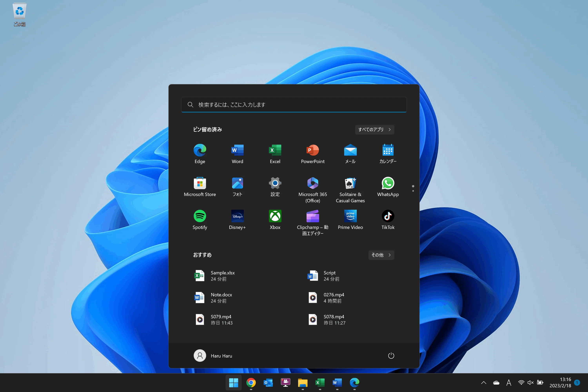Launch Spotify
Image resolution: width=588 pixels, height=392 pixels.
(200, 220)
